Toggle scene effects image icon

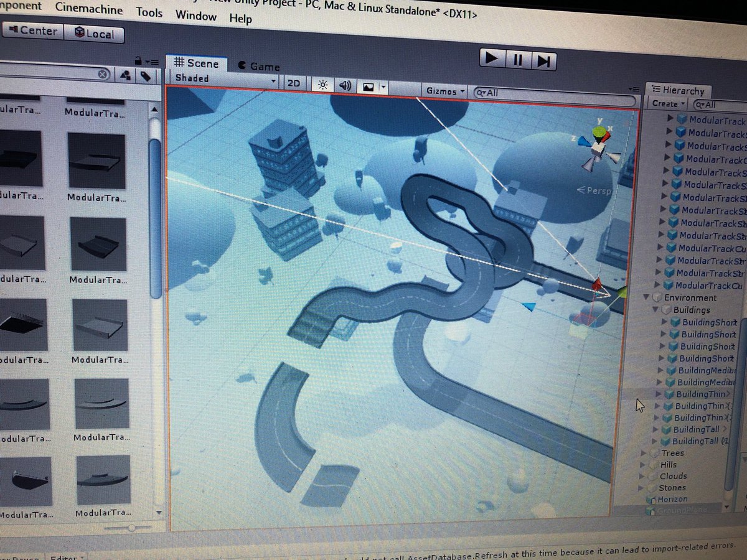tap(368, 87)
